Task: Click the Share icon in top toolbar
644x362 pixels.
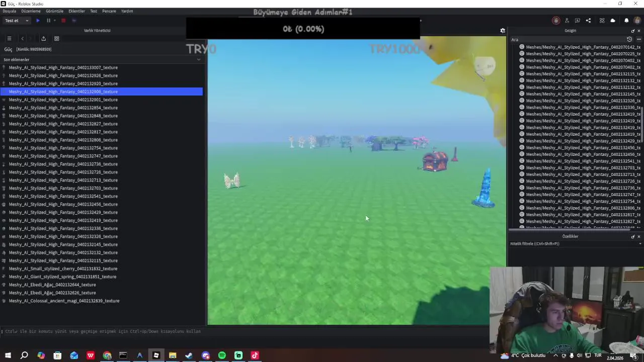Action: click(588, 21)
